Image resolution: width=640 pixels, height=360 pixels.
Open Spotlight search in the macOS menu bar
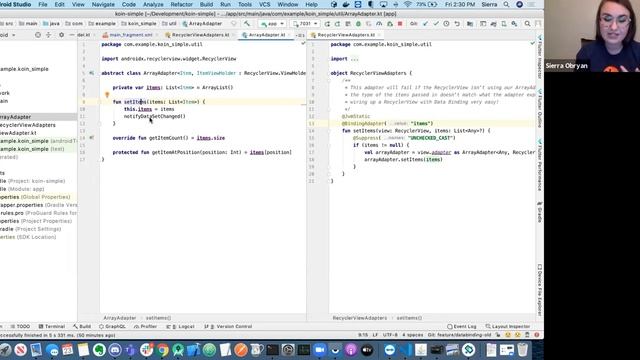pyautogui.click(x=506, y=4)
